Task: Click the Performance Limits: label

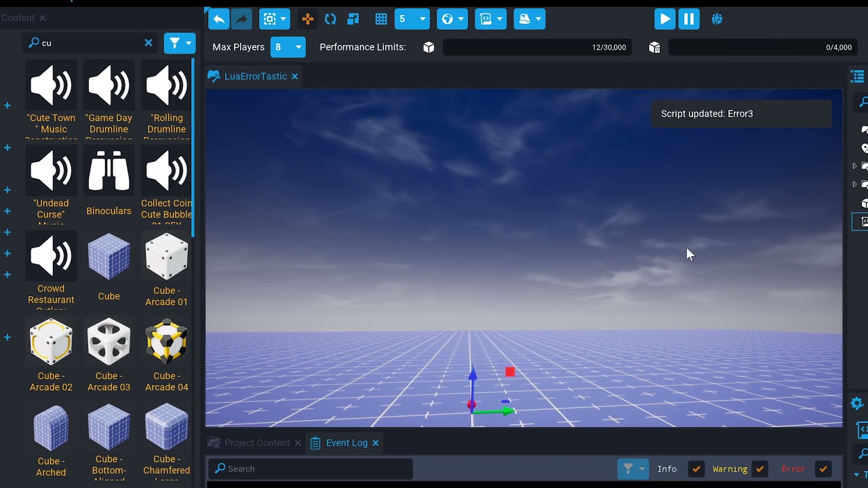Action: (363, 47)
